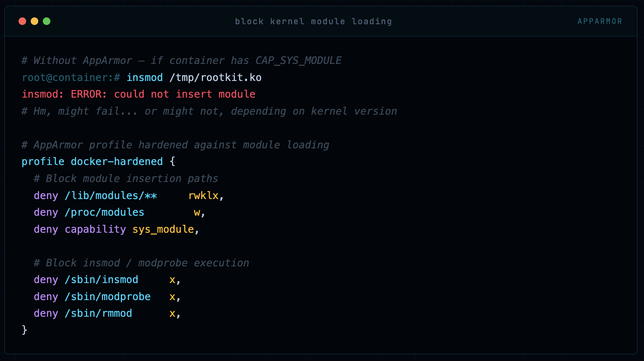644x361 pixels.
Task: Select the APPARMOR label in the title bar
Action: click(x=600, y=21)
